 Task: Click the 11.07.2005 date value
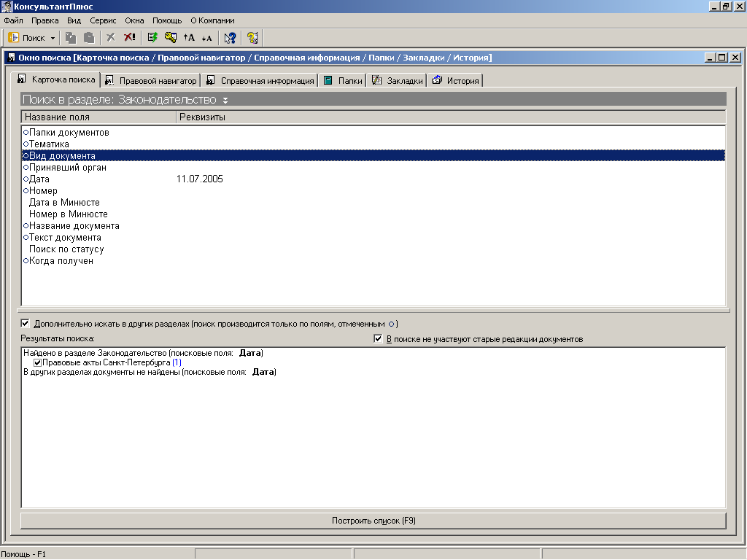pos(200,179)
